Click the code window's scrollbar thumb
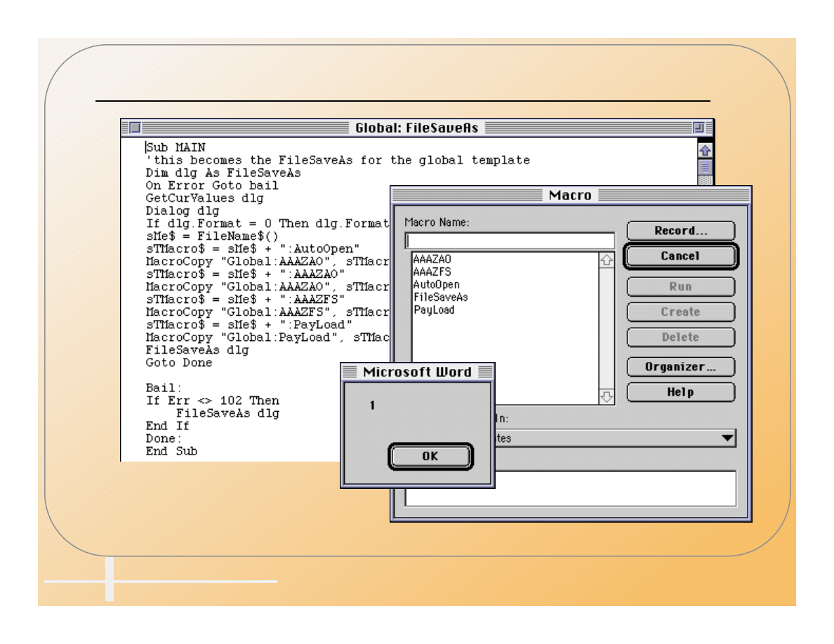Screen dimensions: 834x644 (705, 168)
